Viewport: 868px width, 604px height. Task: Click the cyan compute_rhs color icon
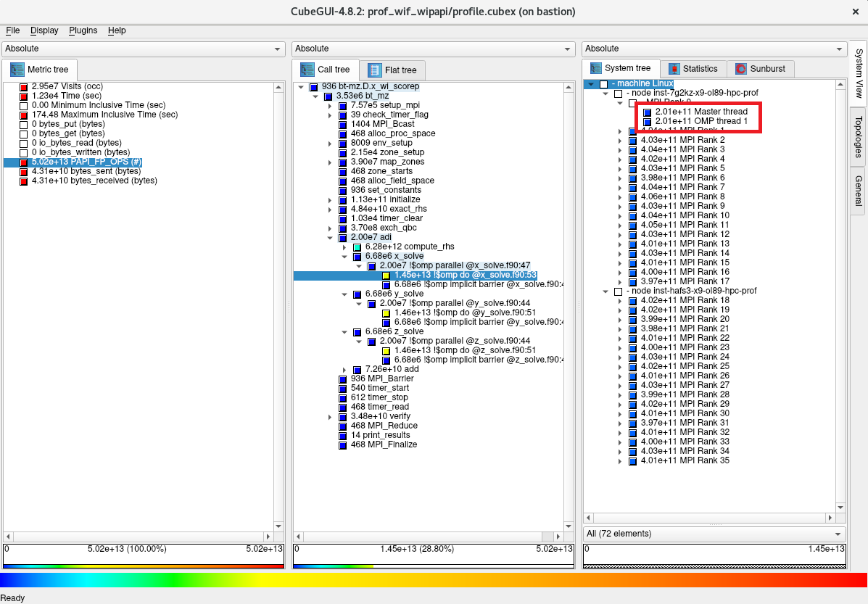357,247
